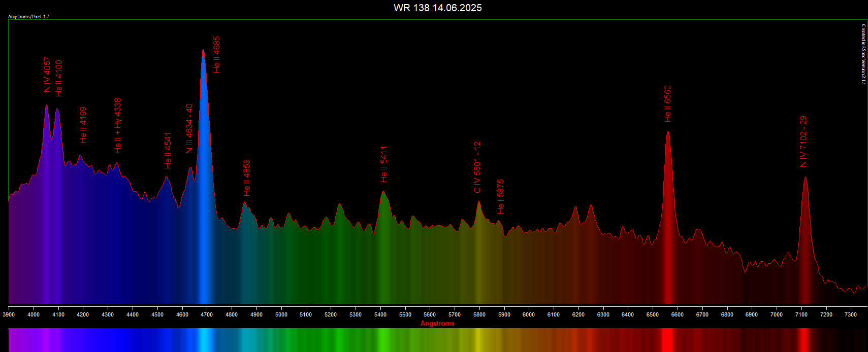Click the 7300 wavelength tick label
Image resolution: width=868 pixels, height=352 pixels.
pos(851,314)
